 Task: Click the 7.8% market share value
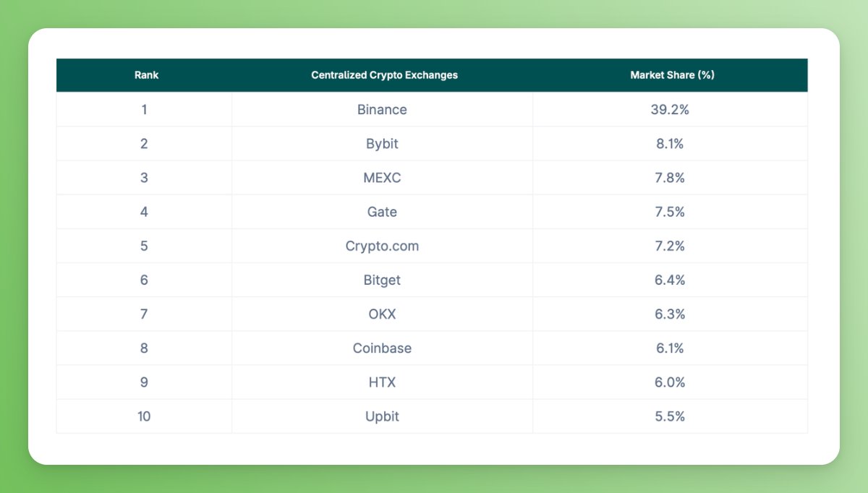pyautogui.click(x=670, y=178)
